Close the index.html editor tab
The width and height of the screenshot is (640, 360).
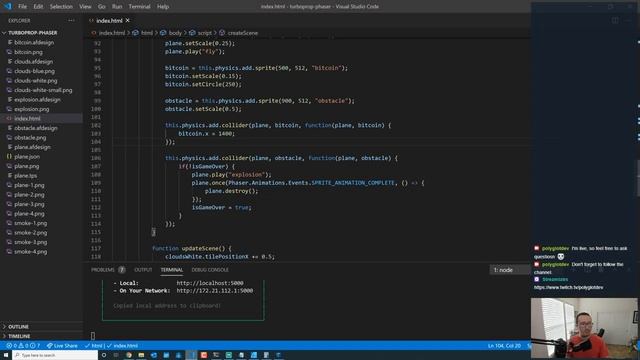pyautogui.click(x=128, y=20)
